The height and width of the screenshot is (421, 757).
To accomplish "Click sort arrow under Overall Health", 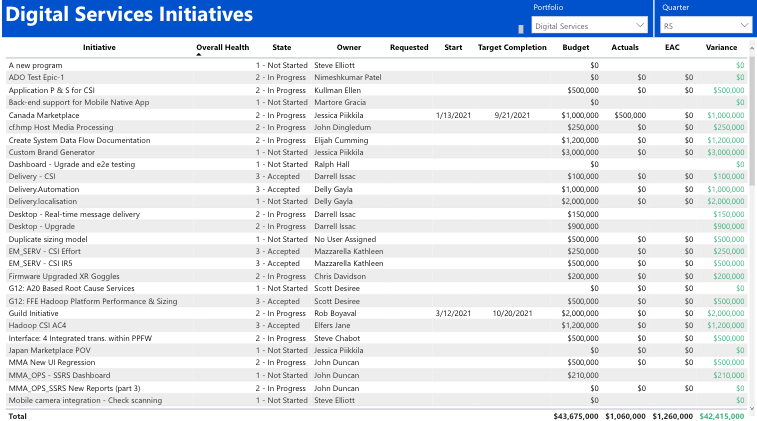I will (198, 55).
